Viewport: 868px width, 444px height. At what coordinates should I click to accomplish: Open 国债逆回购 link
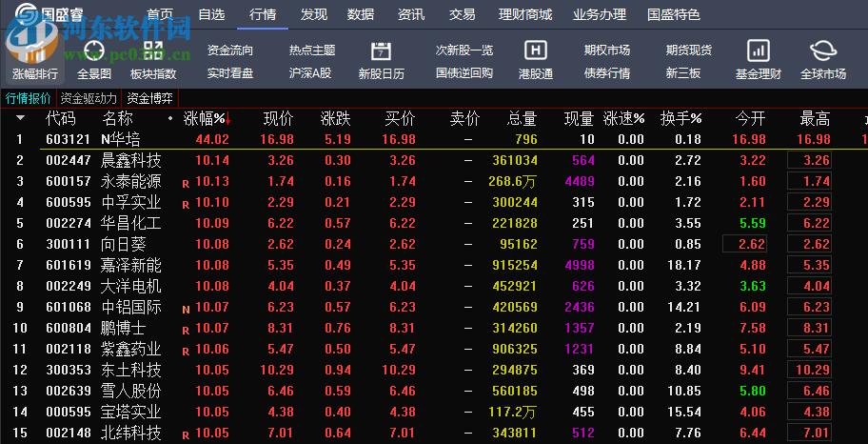(x=464, y=73)
